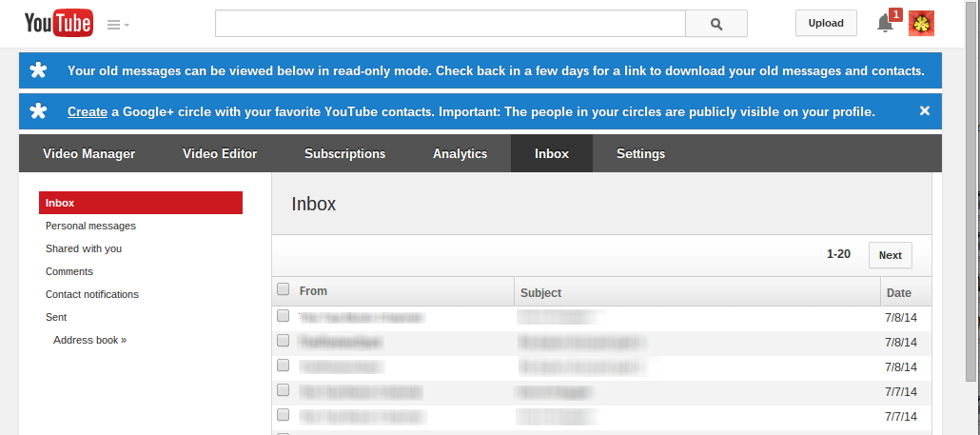Viewport: 980px width, 435px height.
Task: Follow the Create link in banner
Action: [x=87, y=112]
